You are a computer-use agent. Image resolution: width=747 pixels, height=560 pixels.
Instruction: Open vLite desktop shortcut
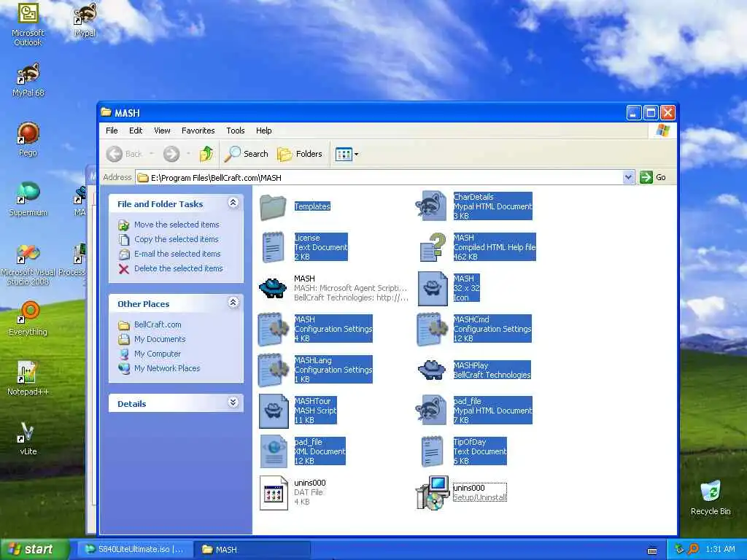click(28, 438)
